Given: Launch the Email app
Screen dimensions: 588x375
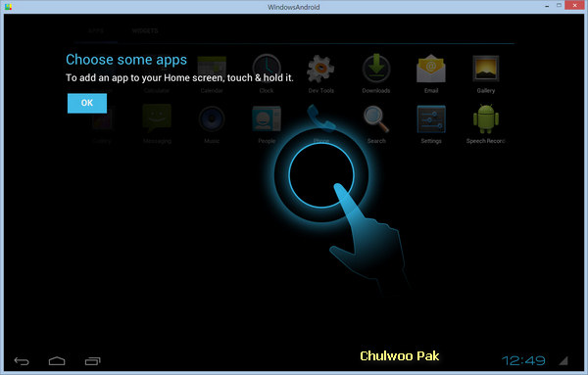Looking at the screenshot, I should [431, 69].
